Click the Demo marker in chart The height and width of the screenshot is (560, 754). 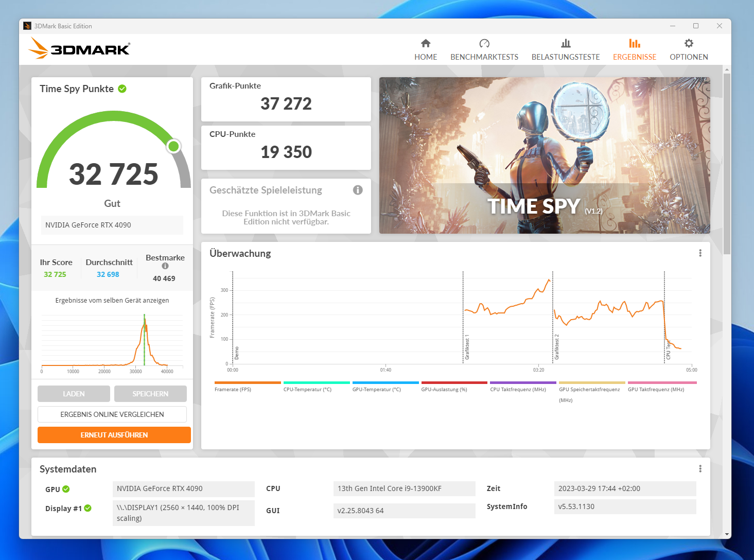coord(237,353)
